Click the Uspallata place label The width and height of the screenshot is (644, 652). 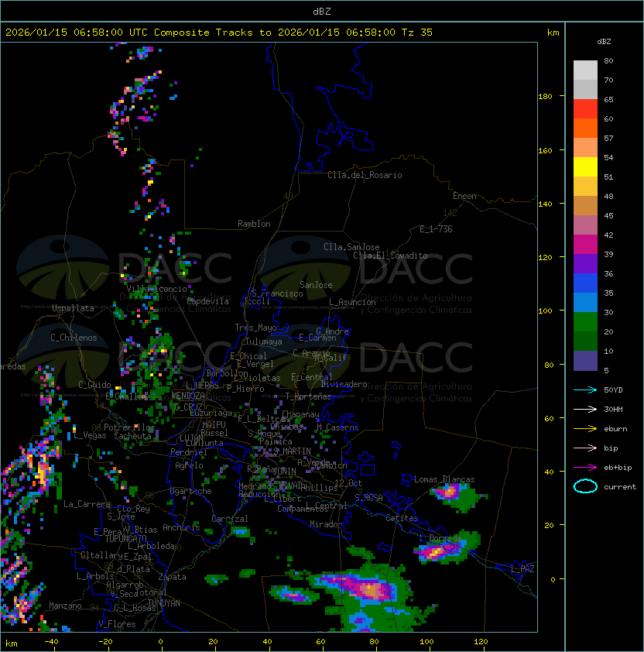(73, 308)
